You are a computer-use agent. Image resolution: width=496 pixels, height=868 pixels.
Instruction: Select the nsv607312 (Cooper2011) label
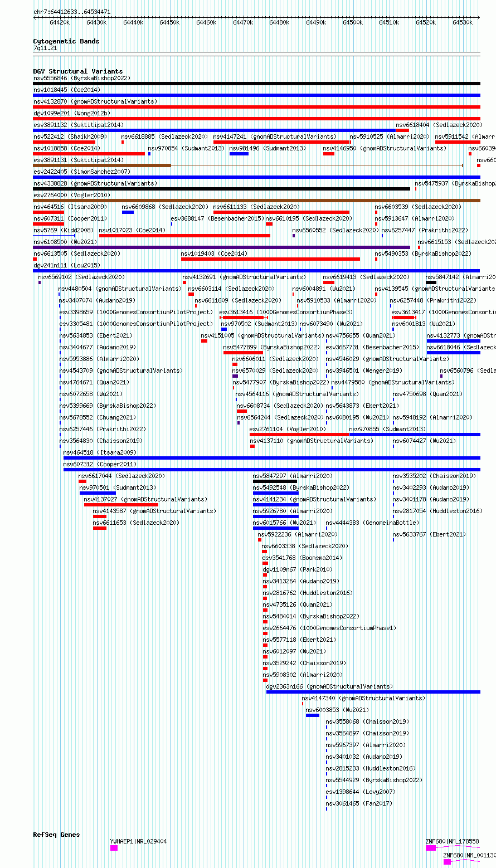click(x=100, y=464)
